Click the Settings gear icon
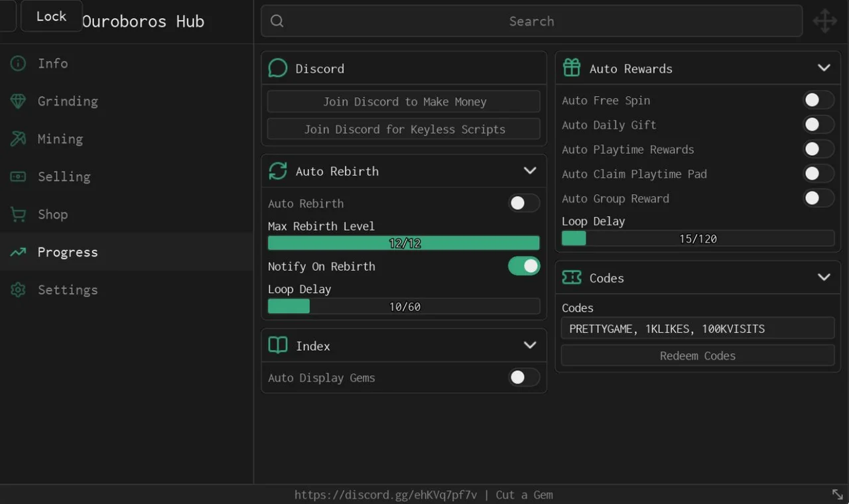This screenshot has height=504, width=849. coord(18,290)
